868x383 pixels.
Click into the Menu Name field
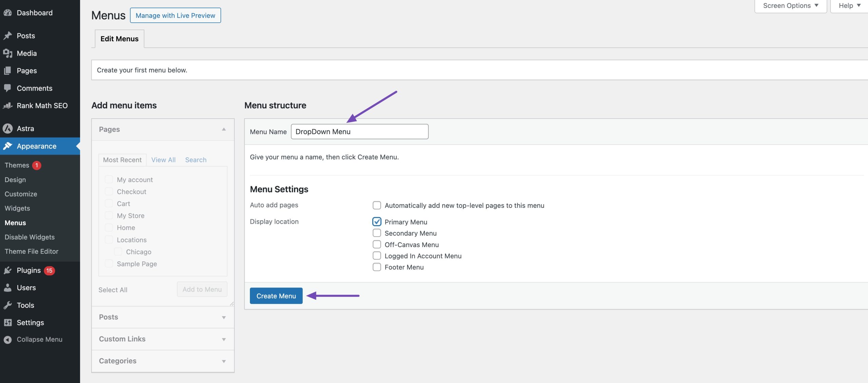tap(359, 132)
